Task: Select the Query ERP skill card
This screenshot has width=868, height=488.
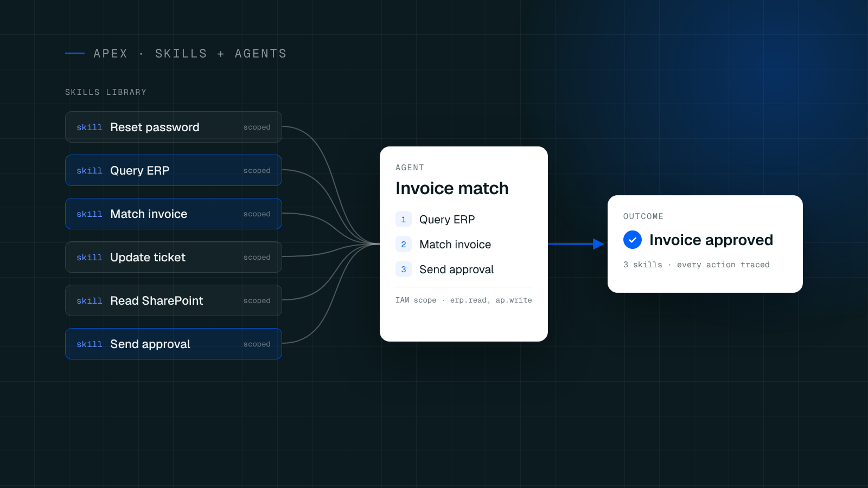Action: (x=174, y=170)
